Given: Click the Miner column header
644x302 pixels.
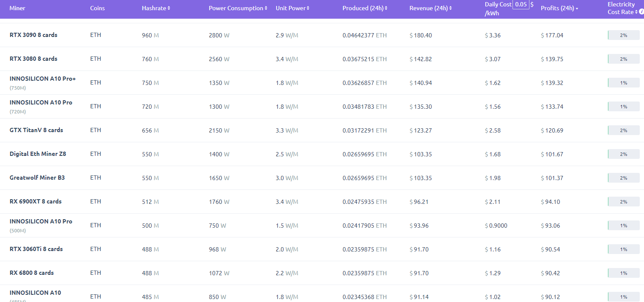Looking at the screenshot, I should click(x=17, y=8).
